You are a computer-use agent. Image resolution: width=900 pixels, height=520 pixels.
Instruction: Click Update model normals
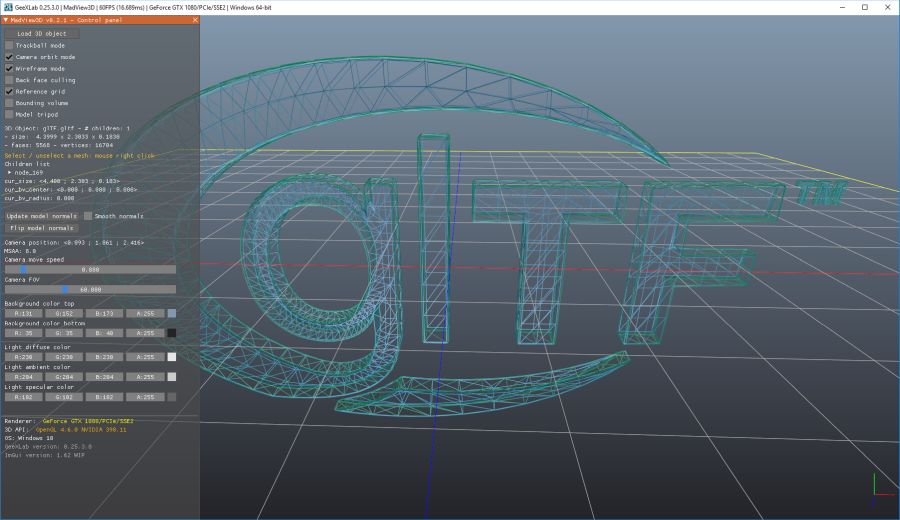[42, 216]
